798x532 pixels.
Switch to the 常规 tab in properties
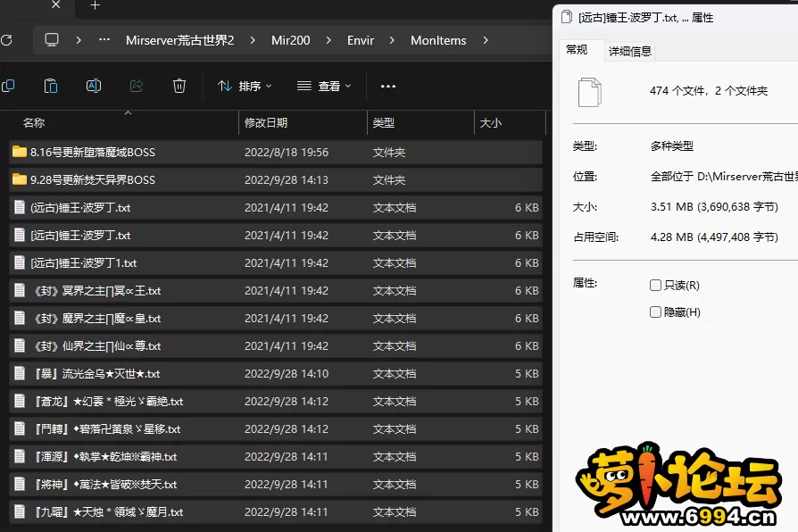pos(578,50)
